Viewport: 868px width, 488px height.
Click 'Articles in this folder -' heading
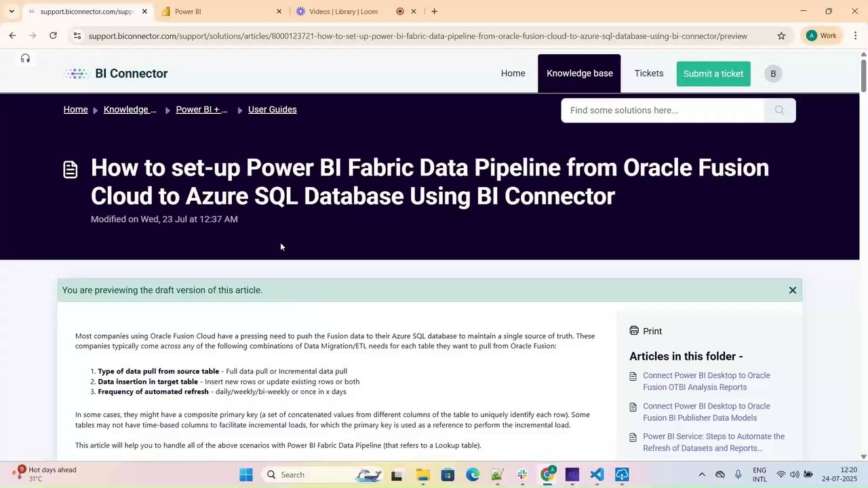[686, 356]
